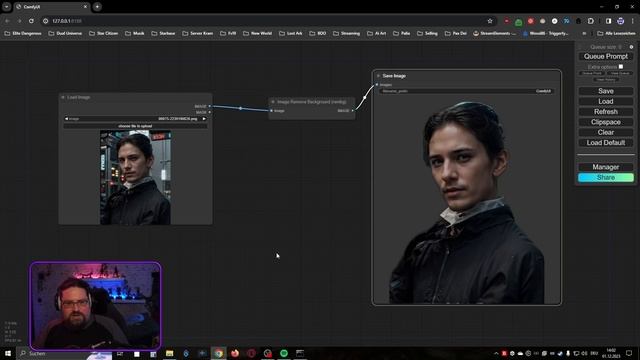
Task: Open Alle Lesezeichen bookmarks folder
Action: coord(616,33)
